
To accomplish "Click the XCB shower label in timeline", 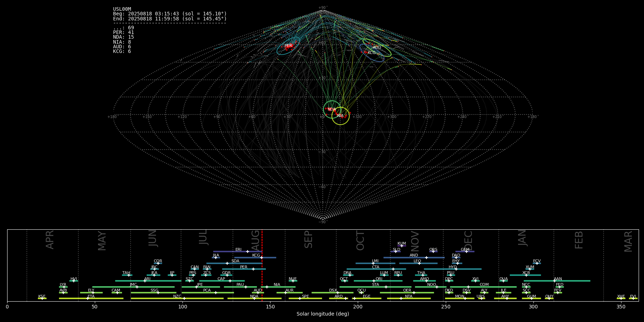I will [526, 273].
